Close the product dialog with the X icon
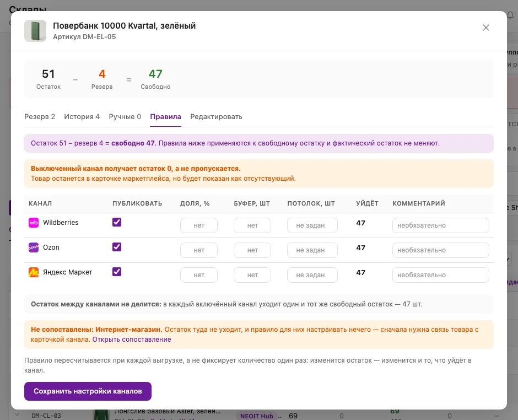This screenshot has width=518, height=420. 485,28
